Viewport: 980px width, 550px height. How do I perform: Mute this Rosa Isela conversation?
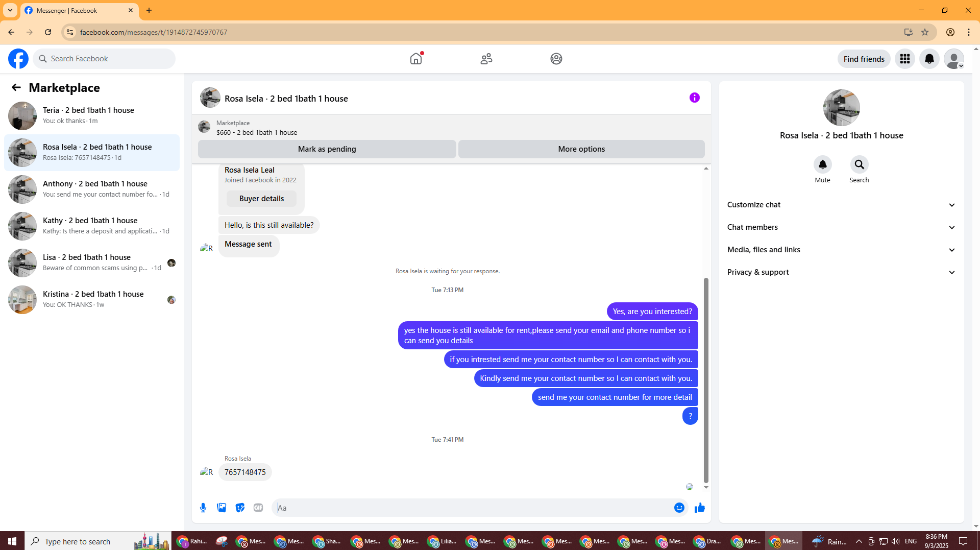click(823, 164)
